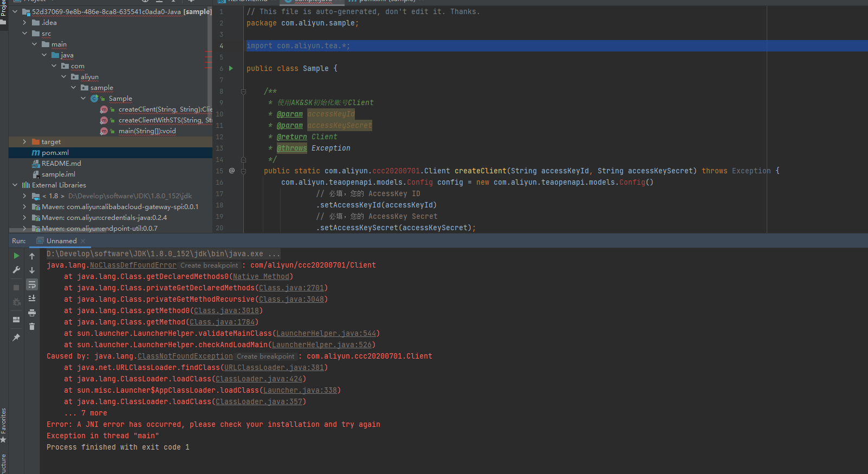
Task: Click the External Libraries icon
Action: click(26, 185)
